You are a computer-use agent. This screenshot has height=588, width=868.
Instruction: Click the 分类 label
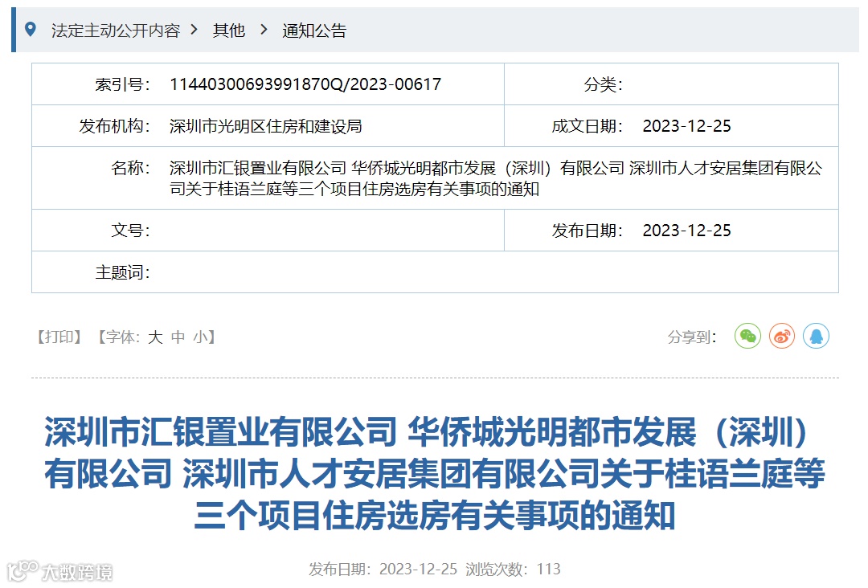(x=604, y=84)
